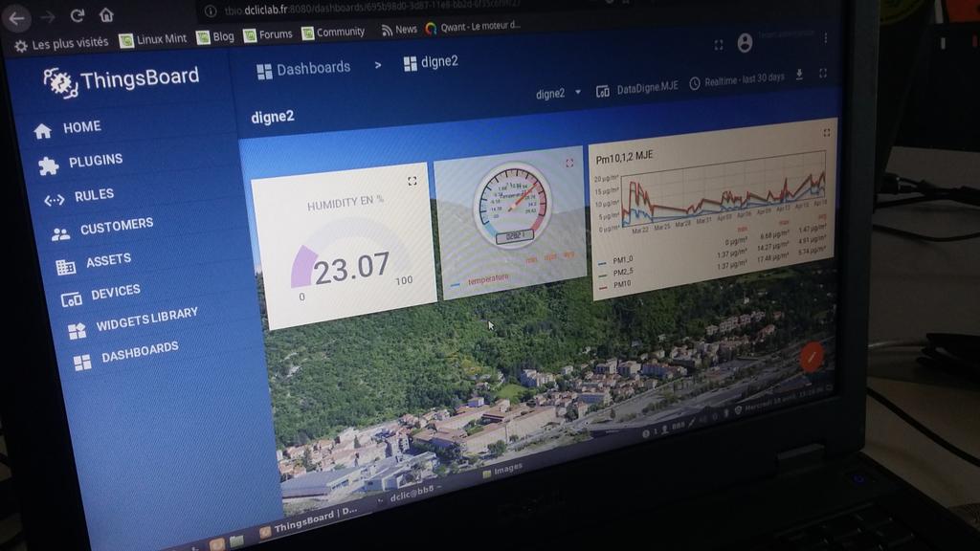This screenshot has height=551, width=980.
Task: Toggle the PM1_0 series in the legend
Action: (615, 260)
